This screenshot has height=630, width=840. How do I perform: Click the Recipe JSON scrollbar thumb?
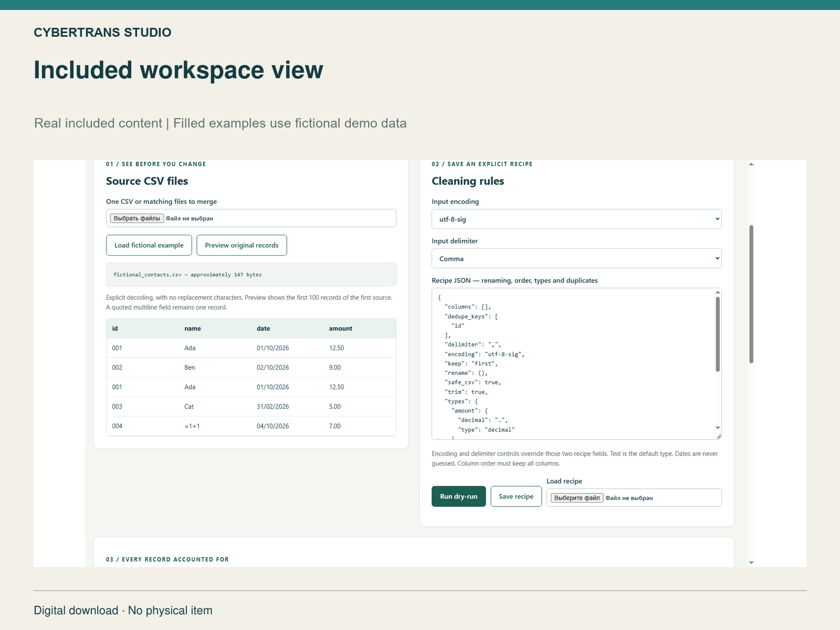click(x=718, y=334)
